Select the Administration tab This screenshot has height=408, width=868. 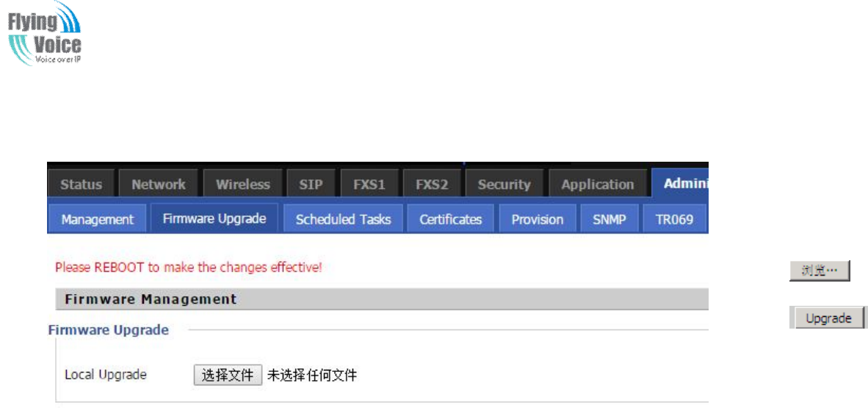point(680,184)
